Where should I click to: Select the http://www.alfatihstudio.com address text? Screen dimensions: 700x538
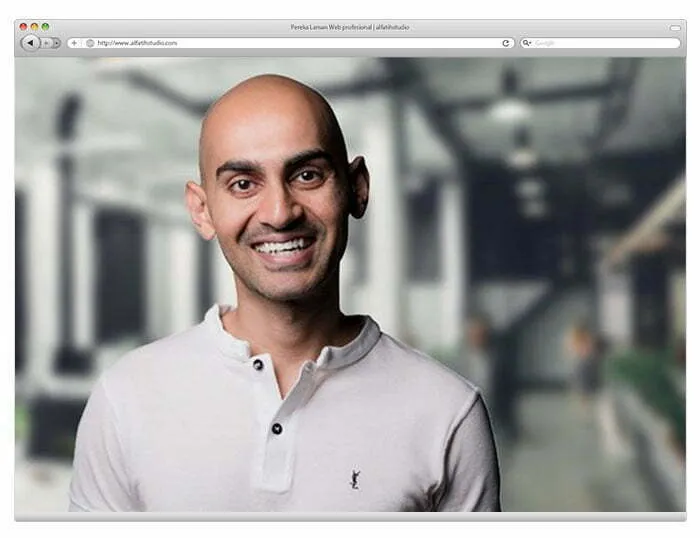click(137, 43)
